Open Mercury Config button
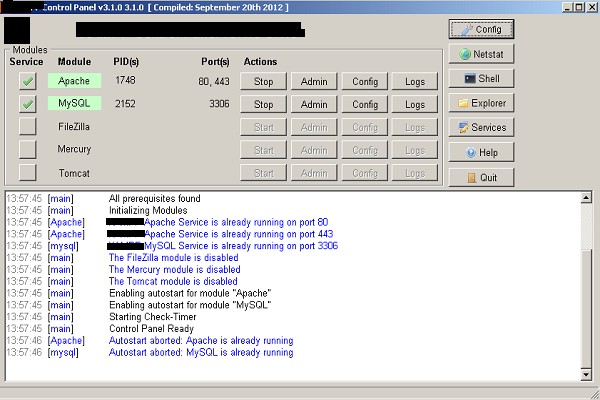Image resolution: width=600 pixels, height=400 pixels. point(365,150)
